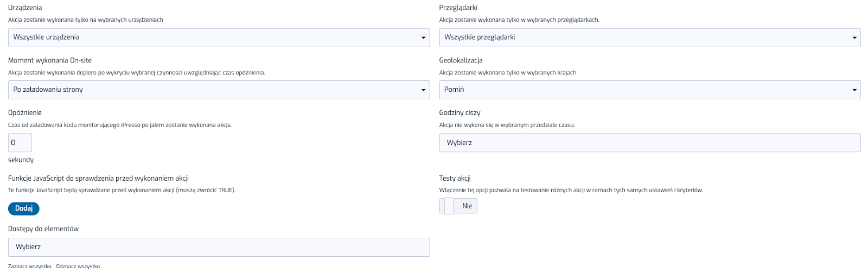The image size is (868, 272).
Task: Open the Dostępy do elementów Wybierz field
Action: pos(219,247)
